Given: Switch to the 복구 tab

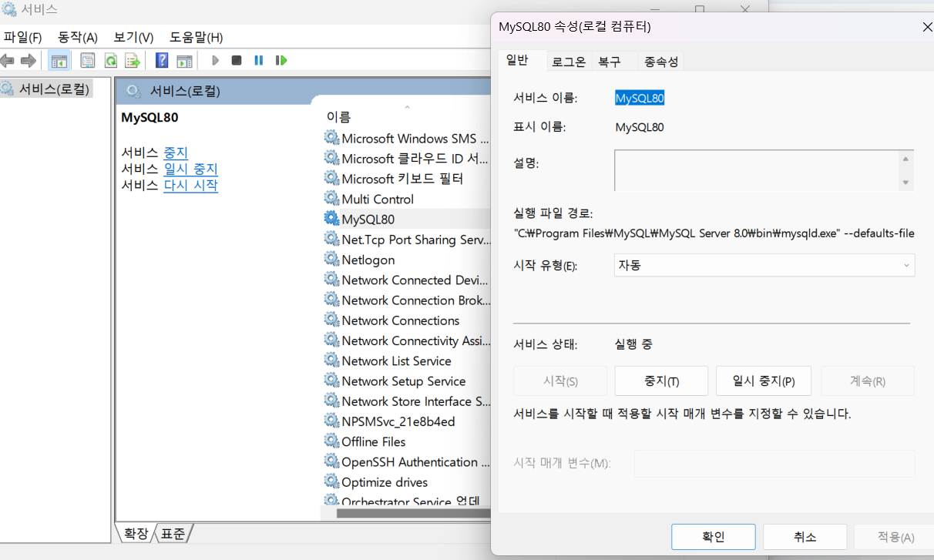Looking at the screenshot, I should pos(610,62).
